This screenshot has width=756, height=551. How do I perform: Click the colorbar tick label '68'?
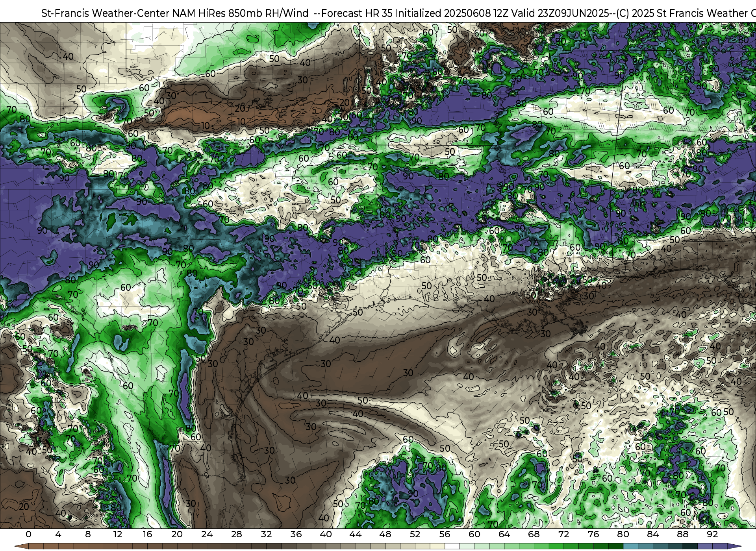(534, 534)
